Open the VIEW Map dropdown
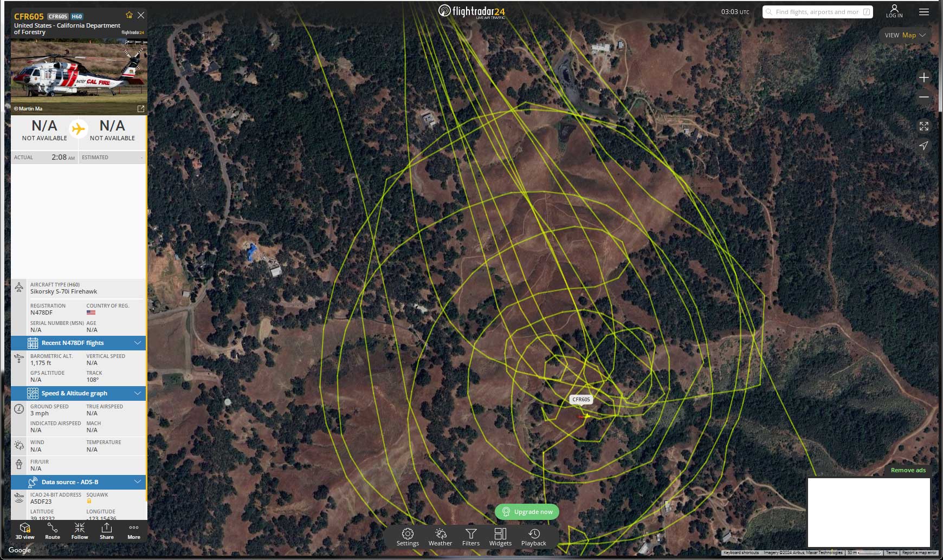943x560 pixels. click(x=905, y=35)
